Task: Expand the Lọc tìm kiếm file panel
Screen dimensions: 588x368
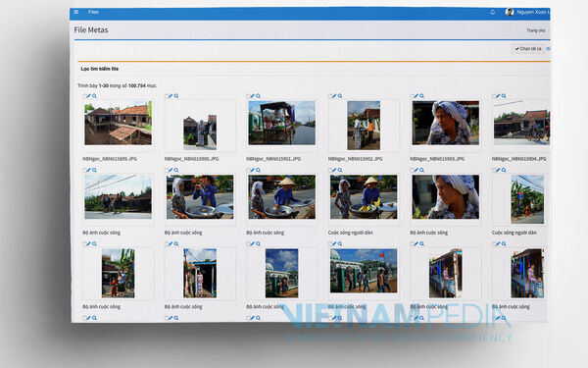Action: click(100, 69)
